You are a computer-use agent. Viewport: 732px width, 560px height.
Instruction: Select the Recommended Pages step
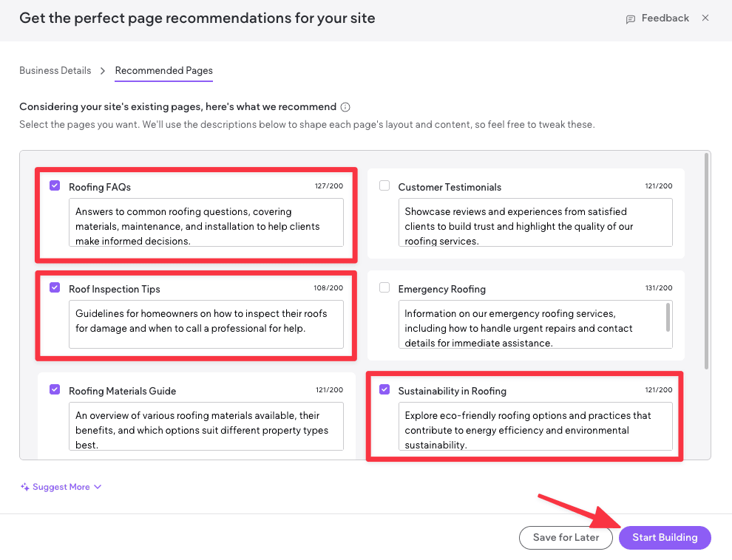[x=163, y=70]
